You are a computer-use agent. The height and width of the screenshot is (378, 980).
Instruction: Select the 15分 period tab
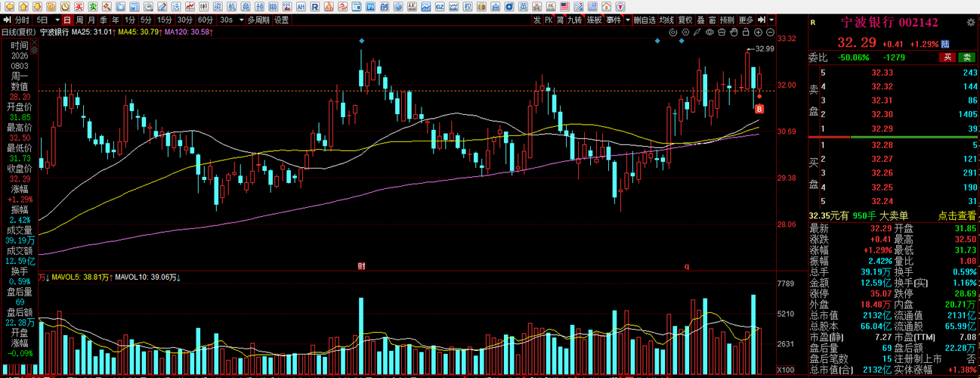(x=164, y=20)
